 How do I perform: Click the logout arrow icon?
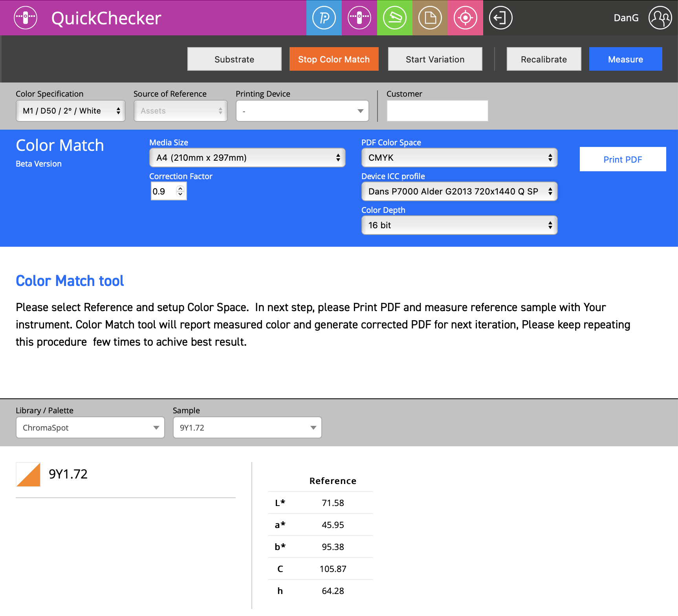tap(500, 18)
